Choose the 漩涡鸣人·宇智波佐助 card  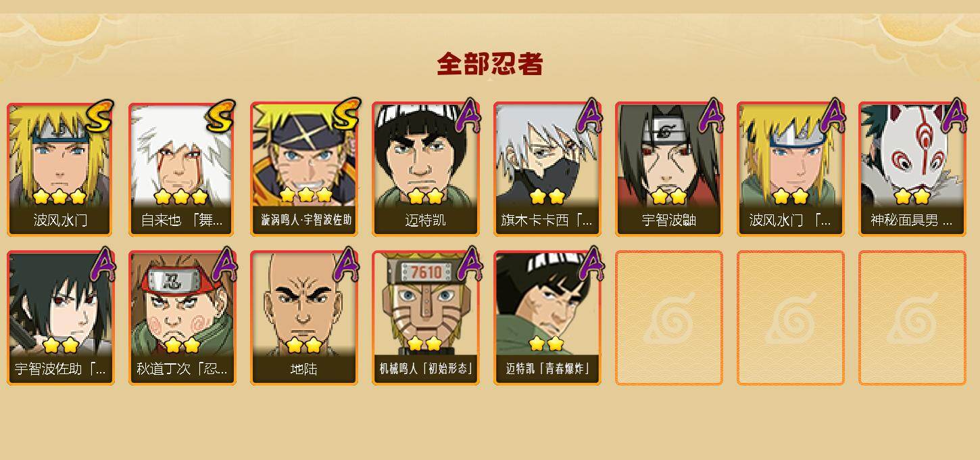coord(304,169)
